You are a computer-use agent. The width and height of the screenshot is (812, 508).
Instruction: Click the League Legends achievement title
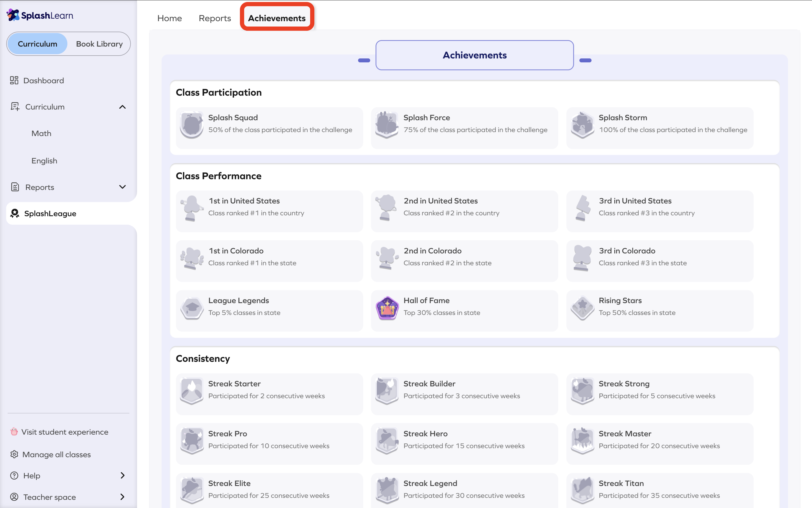pos(239,300)
